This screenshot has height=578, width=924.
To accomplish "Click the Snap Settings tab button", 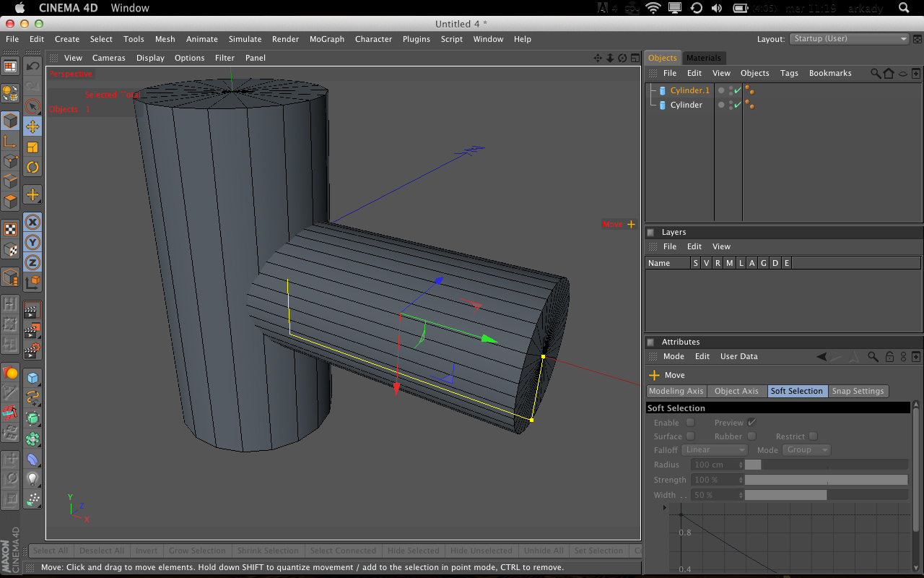I will (x=858, y=391).
